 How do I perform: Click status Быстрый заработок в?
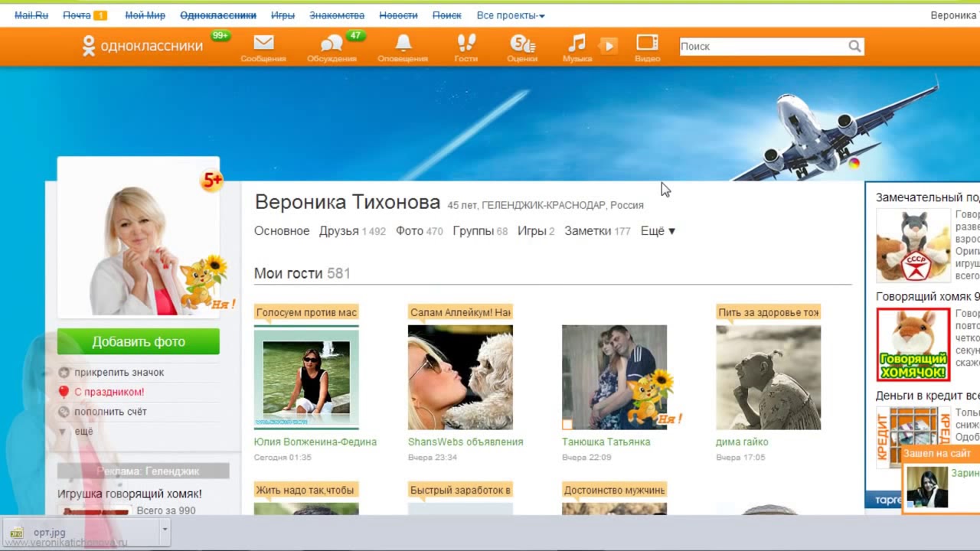460,490
